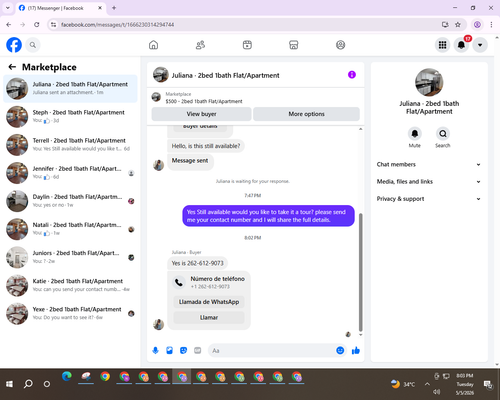Click the browser address bar URL
The image size is (500, 400).
coord(117,25)
